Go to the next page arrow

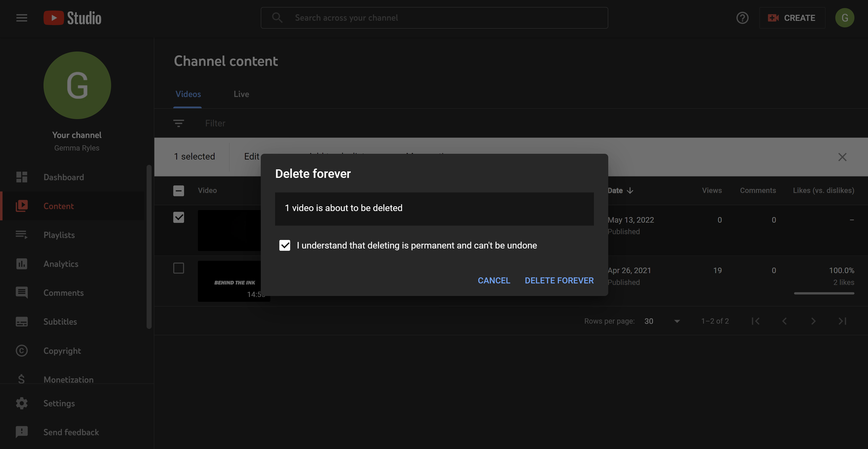click(813, 321)
